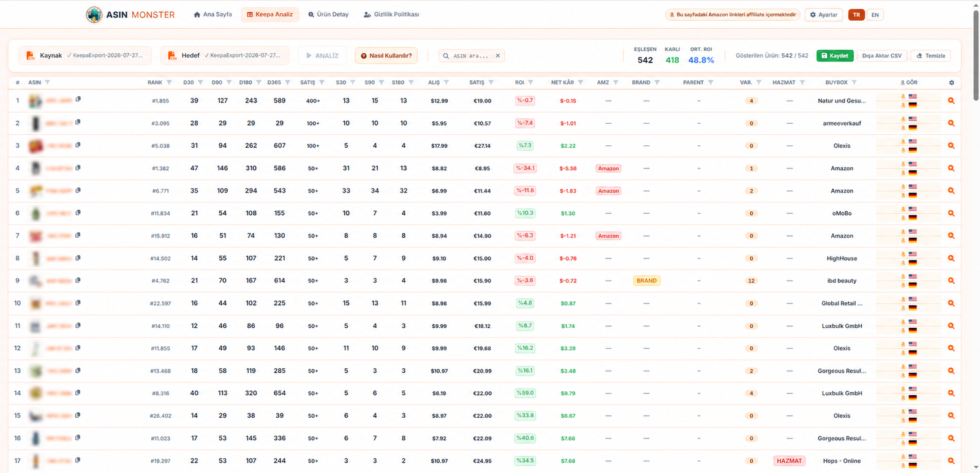The width and height of the screenshot is (980, 473).
Task: Start the ANALİZ run
Action: (x=322, y=56)
